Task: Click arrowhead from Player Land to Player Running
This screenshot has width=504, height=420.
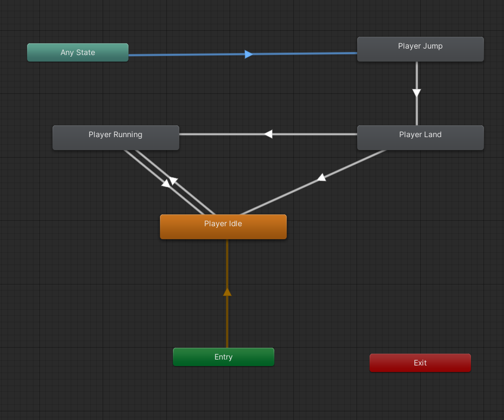Action: point(268,134)
